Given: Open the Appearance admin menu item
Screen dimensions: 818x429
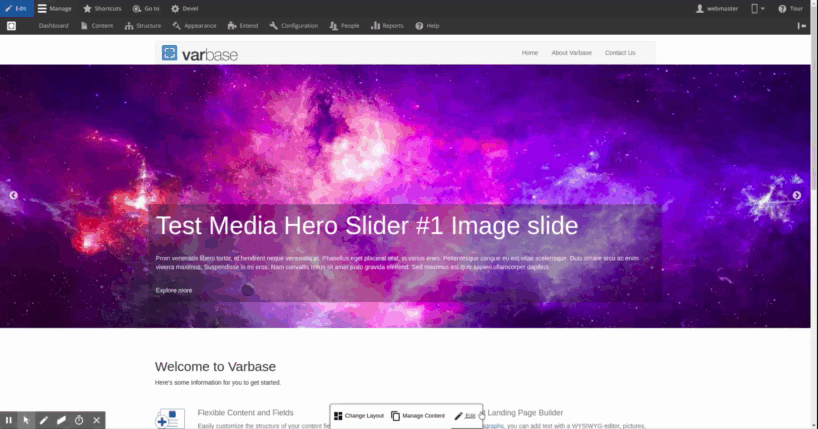Looking at the screenshot, I should click(194, 26).
